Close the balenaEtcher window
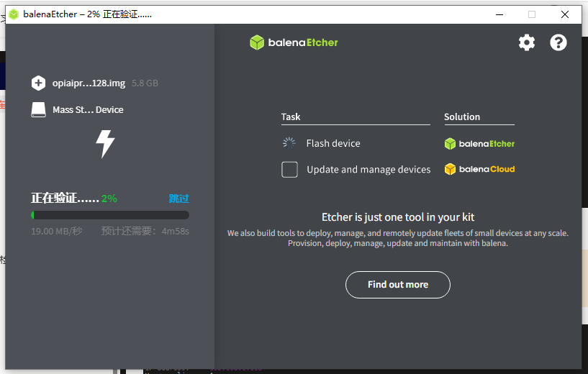 565,14
